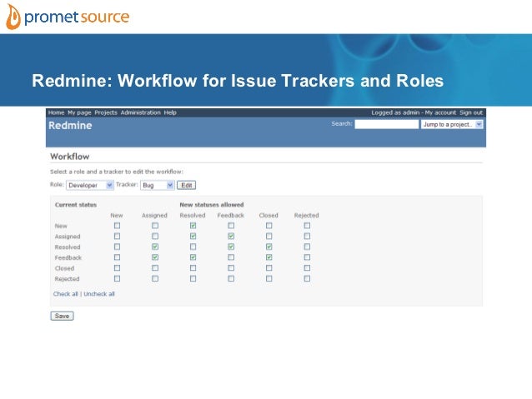Check Rejected row, Closed column checkbox
The width and height of the screenshot is (532, 399).
(x=269, y=278)
